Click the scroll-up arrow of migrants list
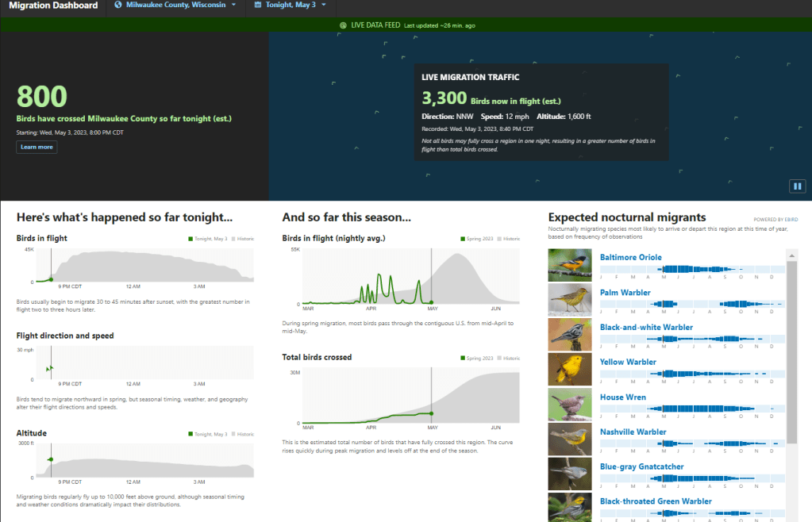 pyautogui.click(x=791, y=255)
